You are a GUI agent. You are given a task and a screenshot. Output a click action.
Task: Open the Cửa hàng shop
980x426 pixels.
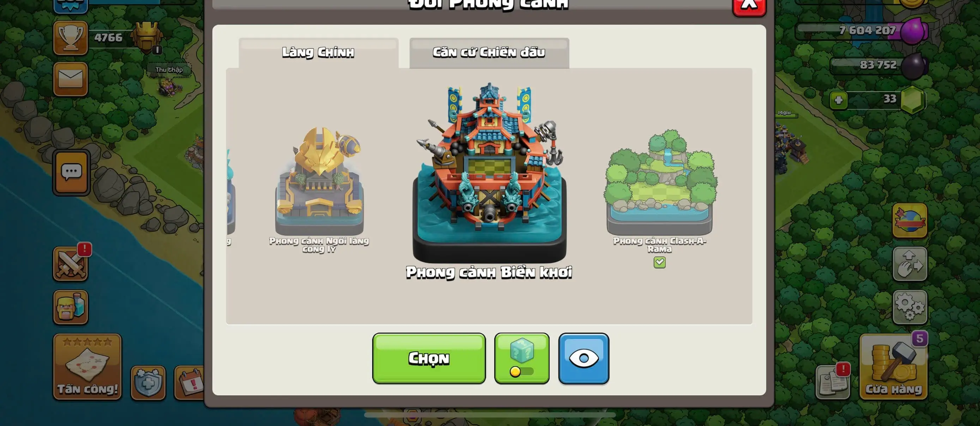pos(893,367)
